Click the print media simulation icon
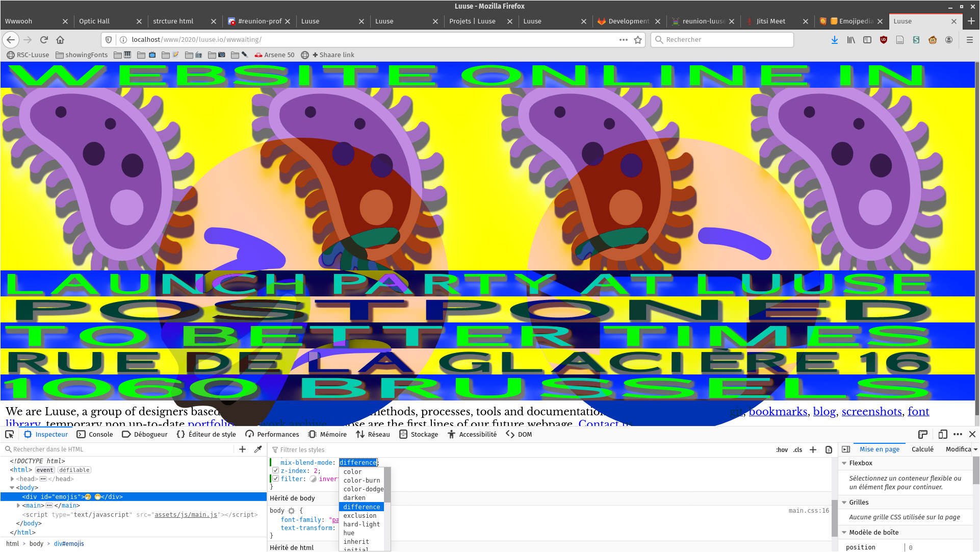980x552 pixels. click(x=829, y=449)
